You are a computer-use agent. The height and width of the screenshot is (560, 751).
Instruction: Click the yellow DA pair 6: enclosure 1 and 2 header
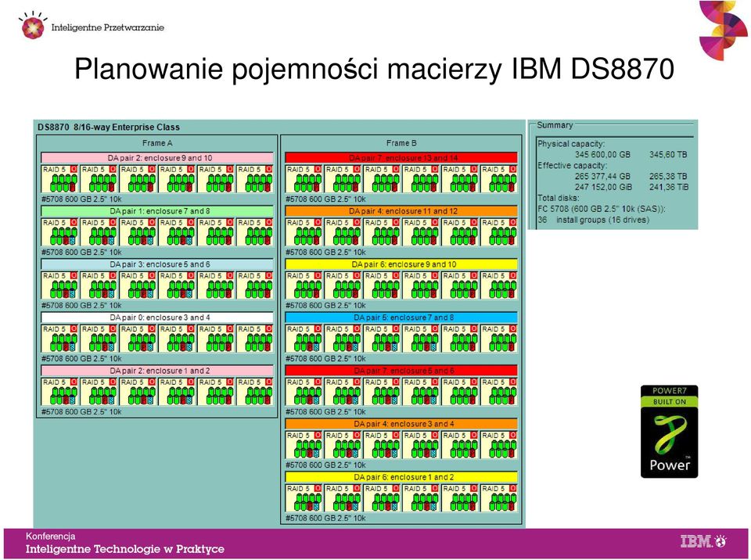point(401,477)
